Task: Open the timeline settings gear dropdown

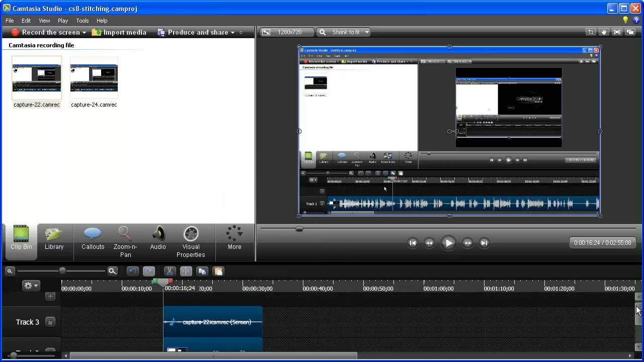Action: (31, 286)
